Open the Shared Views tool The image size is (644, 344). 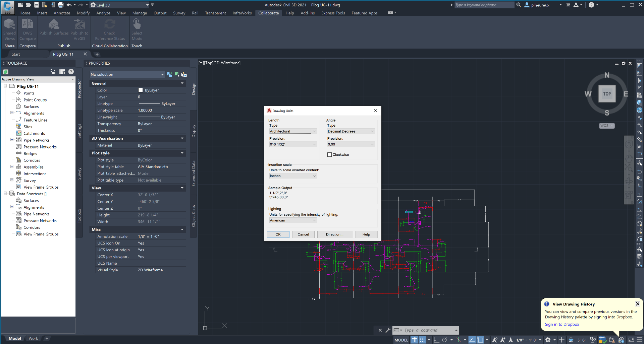coord(9,30)
